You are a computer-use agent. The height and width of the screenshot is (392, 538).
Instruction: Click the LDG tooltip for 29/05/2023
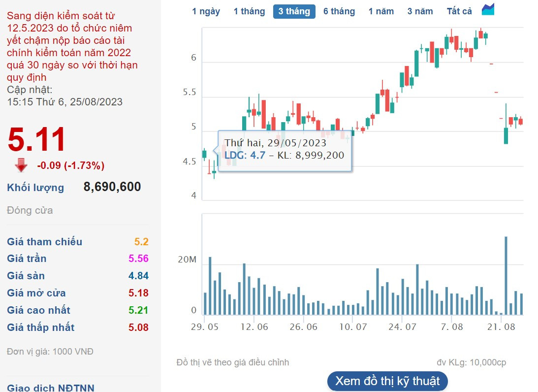pyautogui.click(x=285, y=150)
